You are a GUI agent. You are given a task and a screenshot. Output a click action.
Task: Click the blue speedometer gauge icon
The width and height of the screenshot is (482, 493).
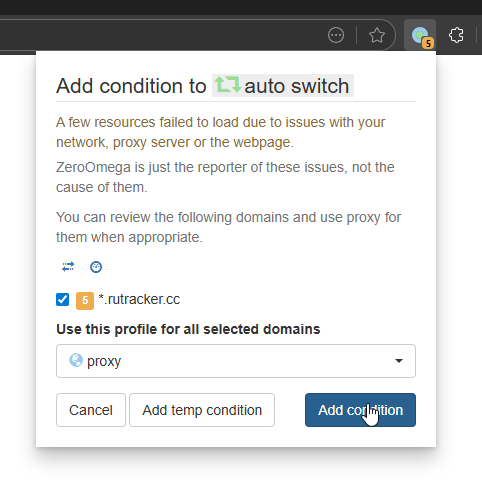click(96, 267)
